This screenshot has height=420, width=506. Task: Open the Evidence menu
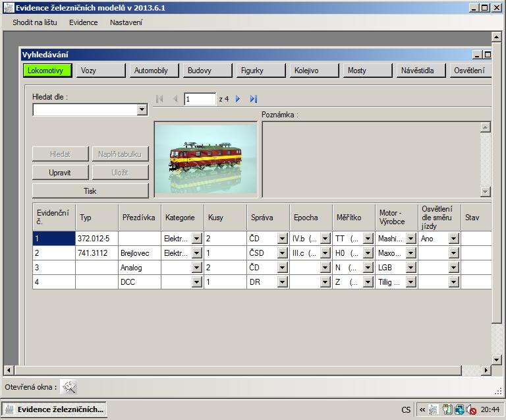click(83, 22)
